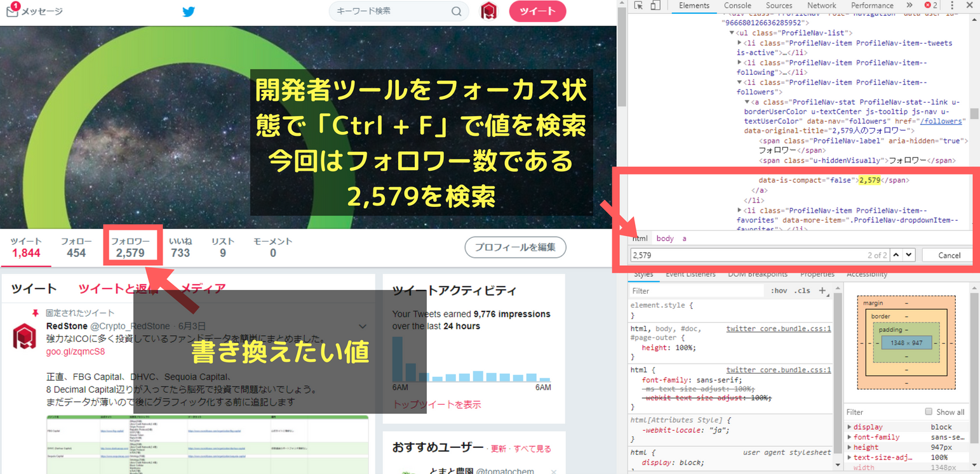980x474 pixels.
Task: Open the messages envelope icon
Action: 12,11
